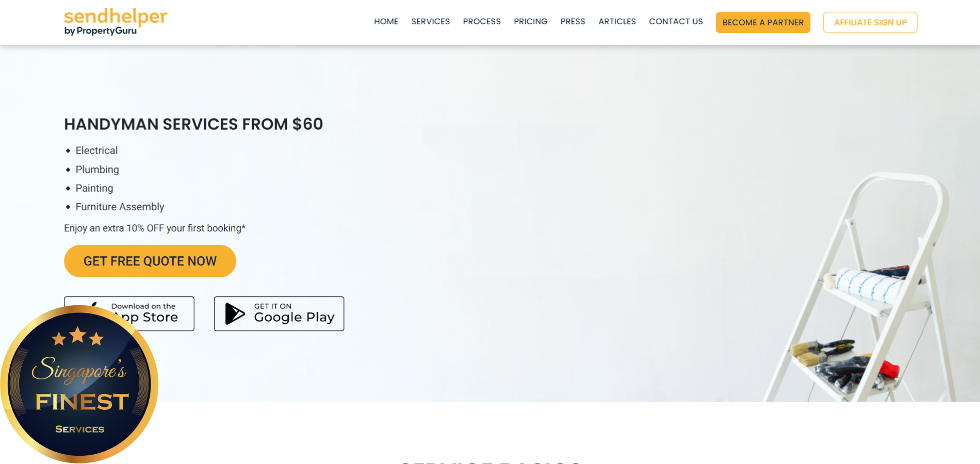Open the ARTICLES menu item
The width and height of the screenshot is (980, 464).
tap(617, 22)
